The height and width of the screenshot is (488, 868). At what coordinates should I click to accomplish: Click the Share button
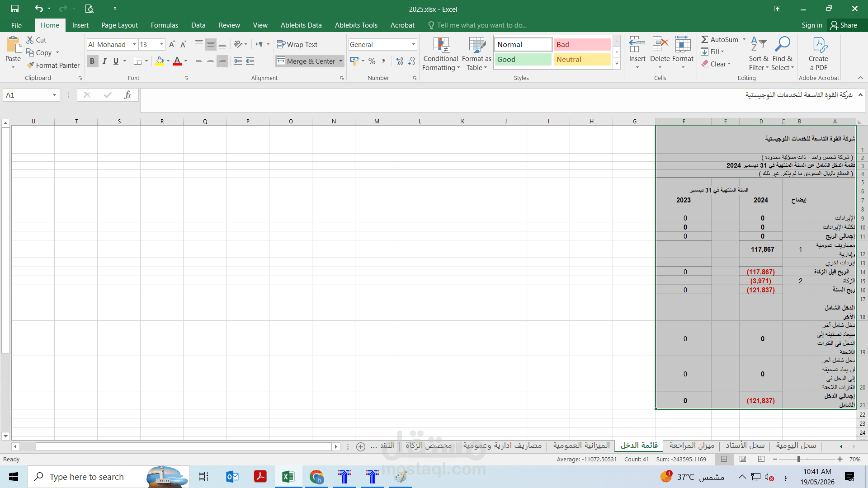point(844,25)
